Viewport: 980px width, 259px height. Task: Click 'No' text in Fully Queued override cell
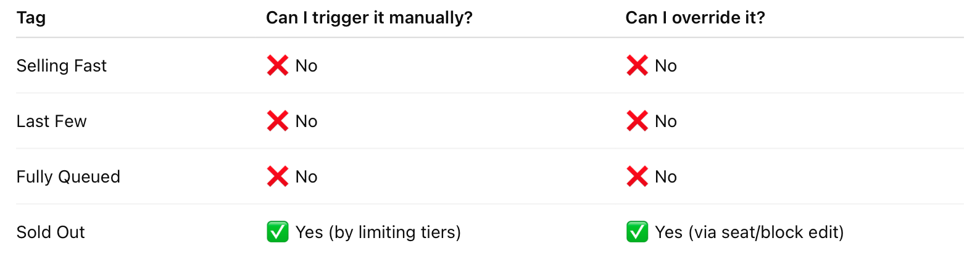tap(666, 176)
